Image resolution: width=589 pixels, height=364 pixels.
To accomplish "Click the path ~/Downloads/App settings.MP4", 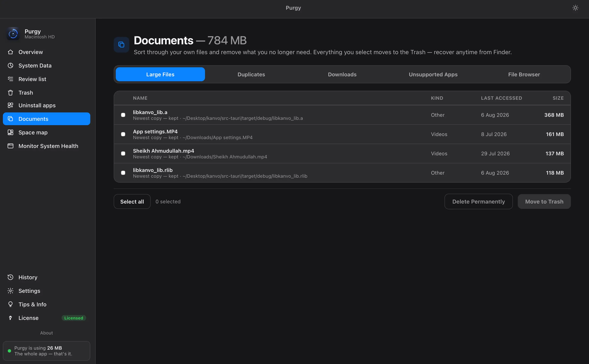I will point(218,137).
